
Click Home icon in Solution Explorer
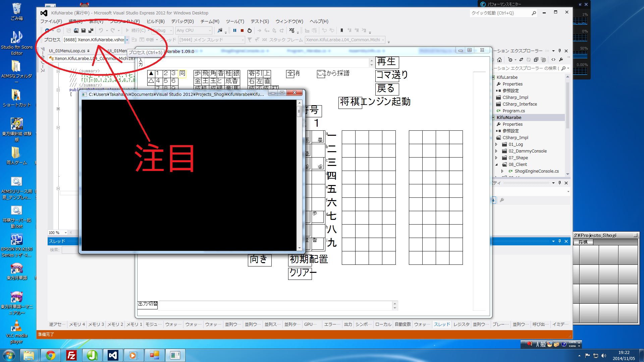coord(499,60)
